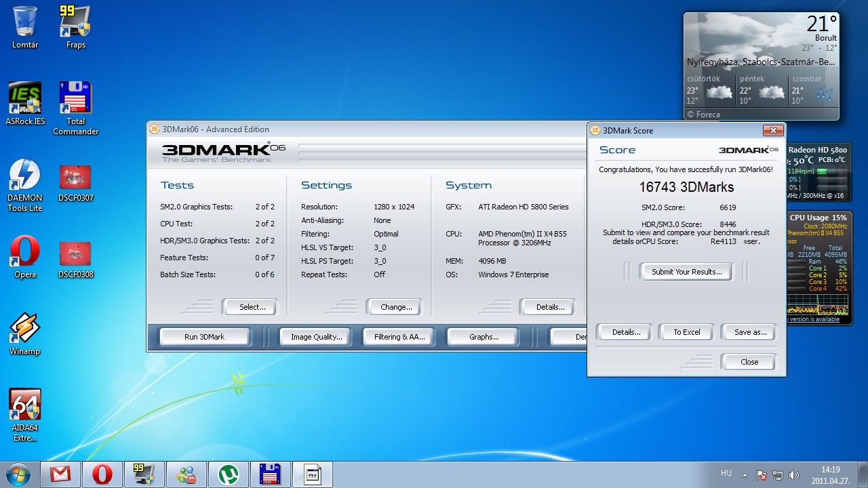868x488 pixels.
Task: Click the Radeon HD 5800 GPU gadget title
Action: (x=818, y=150)
